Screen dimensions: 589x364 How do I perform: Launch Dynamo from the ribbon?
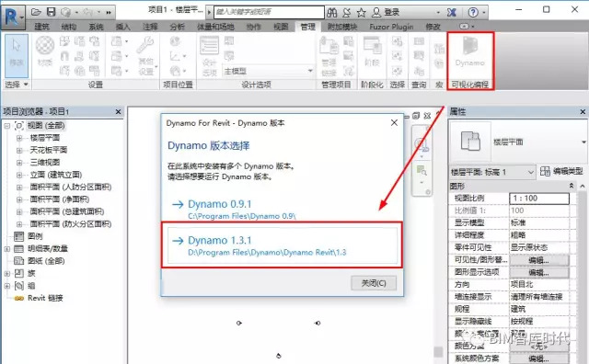(x=470, y=52)
